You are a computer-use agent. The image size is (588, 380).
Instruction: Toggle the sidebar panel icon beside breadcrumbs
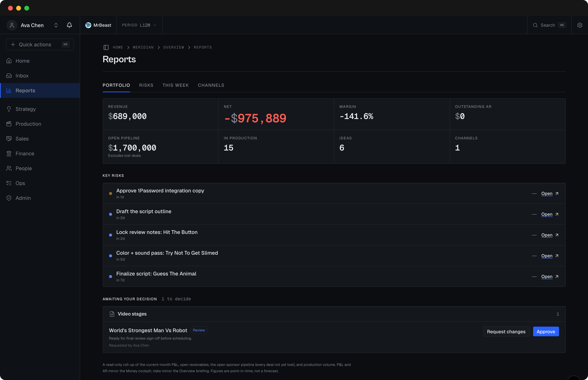pyautogui.click(x=106, y=47)
